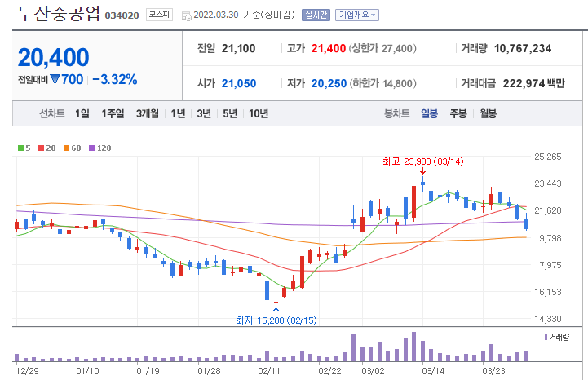Click the red down arrow above the 03/14 candle
The width and height of the screenshot is (588, 380).
[422, 171]
